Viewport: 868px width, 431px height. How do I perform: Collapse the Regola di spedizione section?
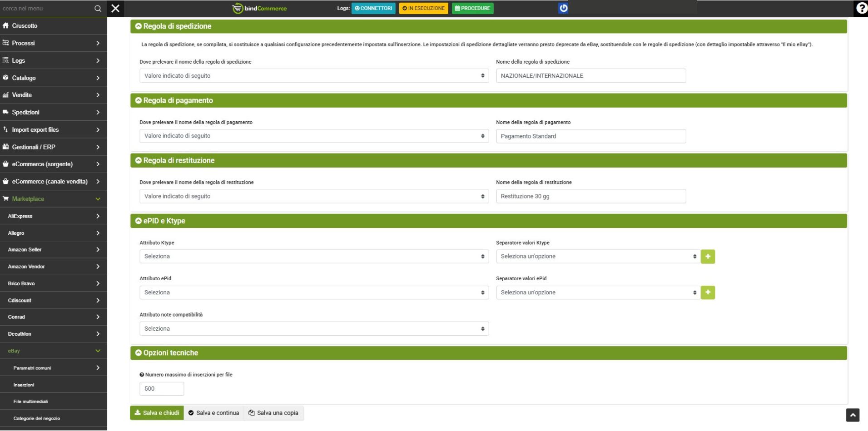(x=139, y=26)
